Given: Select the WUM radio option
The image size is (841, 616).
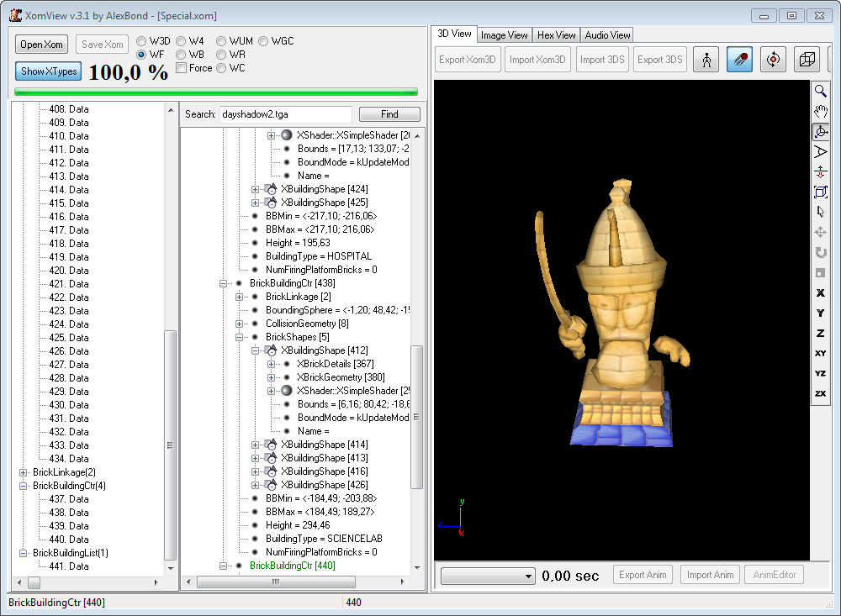Looking at the screenshot, I should click(222, 41).
